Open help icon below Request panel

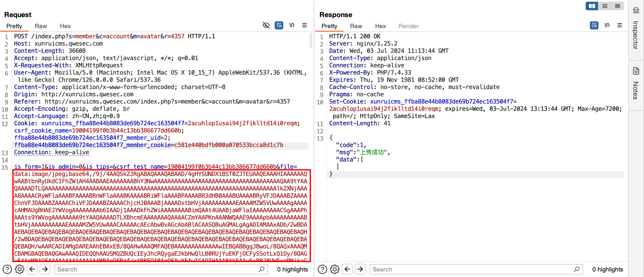[x=7, y=269]
